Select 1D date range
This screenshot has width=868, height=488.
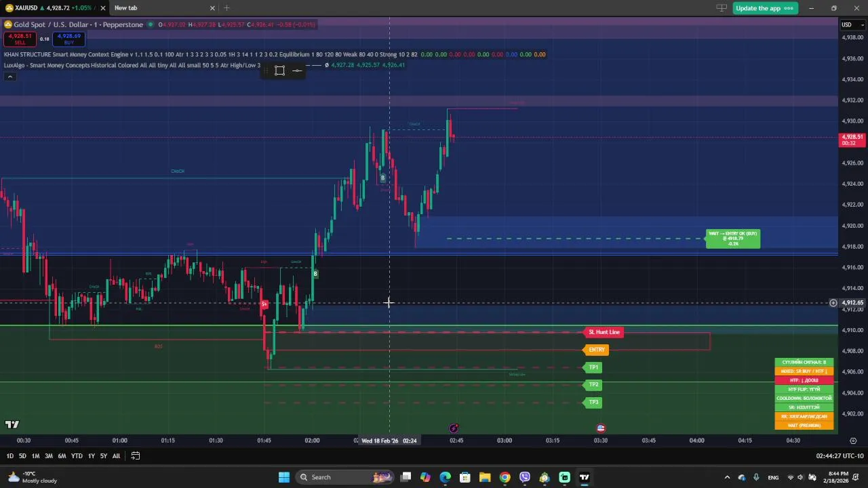coord(9,456)
